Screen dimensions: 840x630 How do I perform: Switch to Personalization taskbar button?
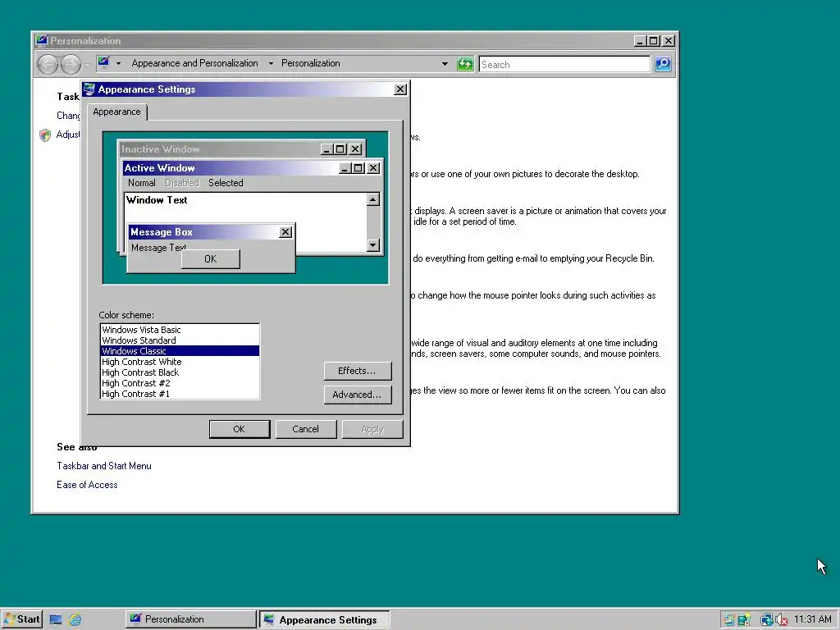pyautogui.click(x=190, y=619)
